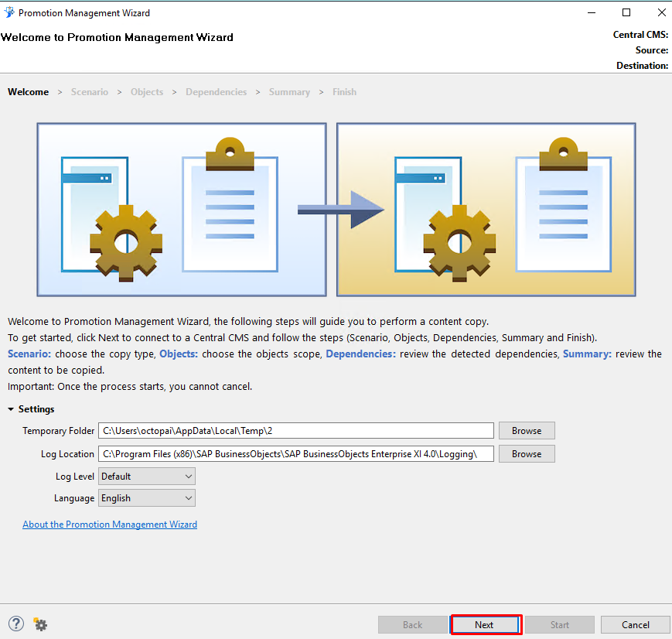Click the bold blue 'Dependencies:' text

361,354
